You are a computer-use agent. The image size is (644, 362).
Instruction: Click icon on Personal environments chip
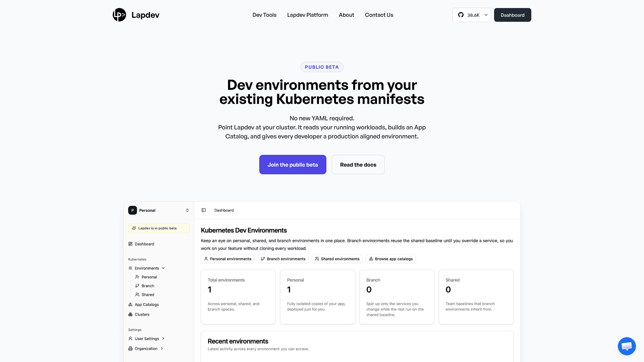tap(206, 259)
